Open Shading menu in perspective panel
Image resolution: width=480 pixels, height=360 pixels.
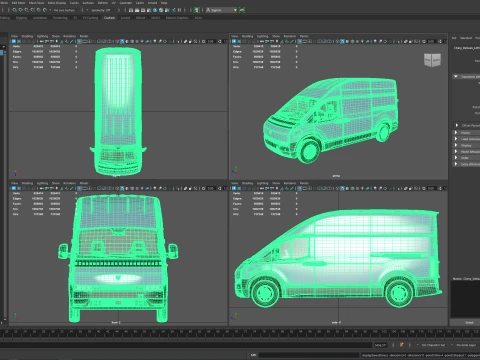[247, 36]
